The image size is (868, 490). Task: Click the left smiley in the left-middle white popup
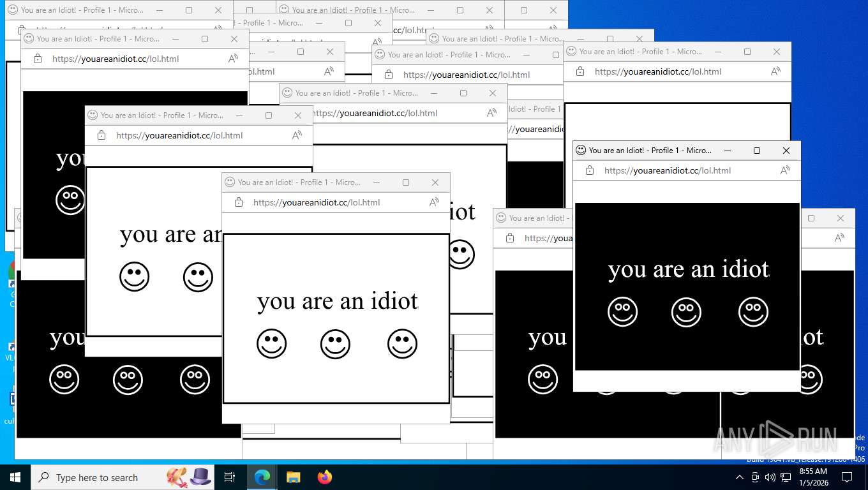tap(135, 277)
